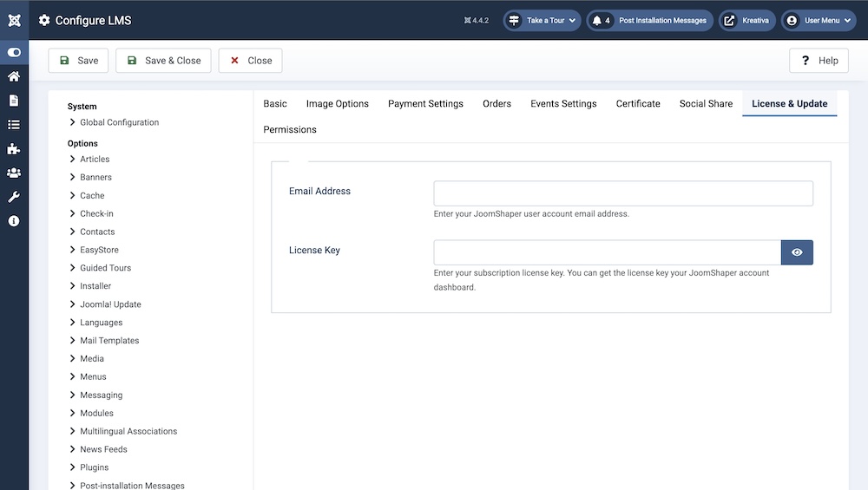The height and width of the screenshot is (490, 868).
Task: Toggle the sidebar menu switch
Action: (14, 52)
